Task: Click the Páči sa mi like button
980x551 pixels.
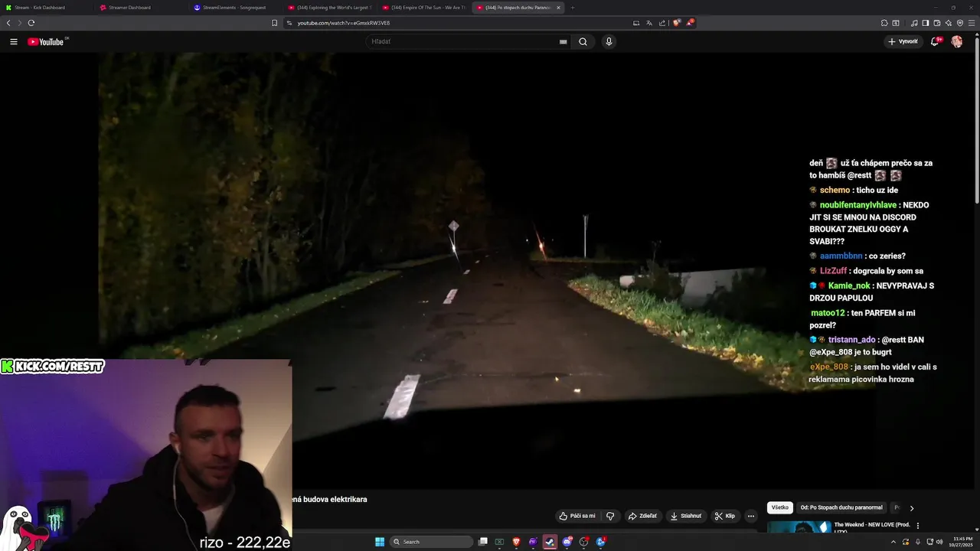Action: (x=577, y=516)
